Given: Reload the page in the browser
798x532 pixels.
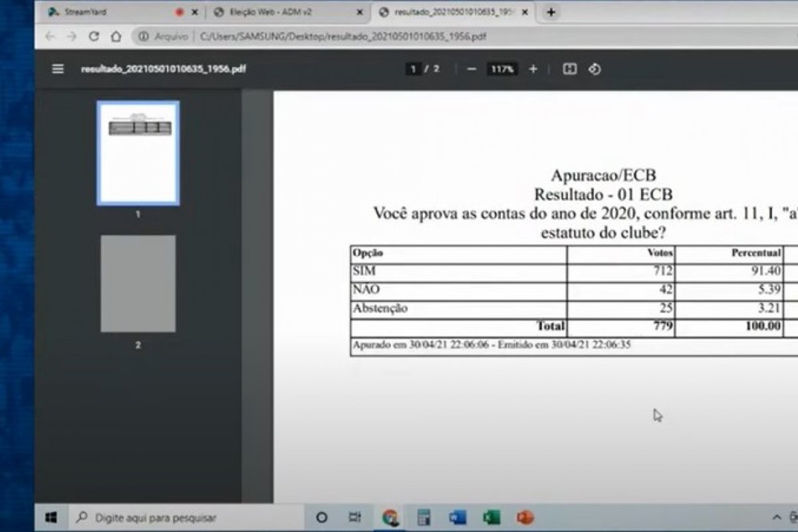Looking at the screenshot, I should click(x=94, y=37).
